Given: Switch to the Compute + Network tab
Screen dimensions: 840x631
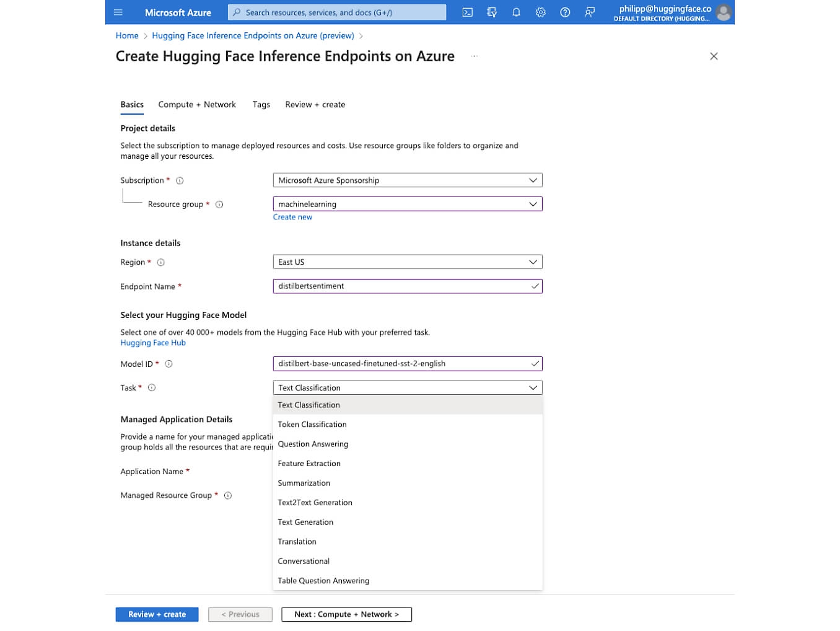Looking at the screenshot, I should 197,105.
